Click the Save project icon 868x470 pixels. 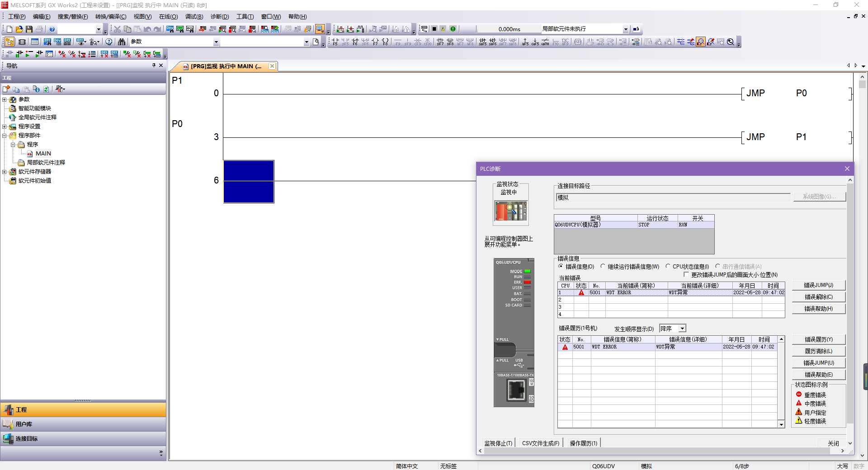point(29,29)
